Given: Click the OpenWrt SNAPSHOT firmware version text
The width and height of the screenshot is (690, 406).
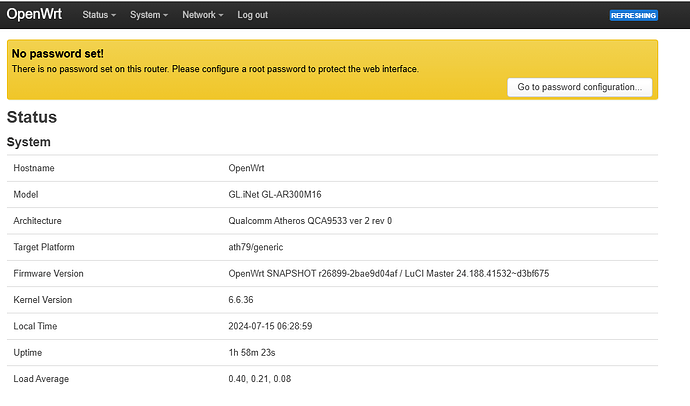Looking at the screenshot, I should point(388,273).
